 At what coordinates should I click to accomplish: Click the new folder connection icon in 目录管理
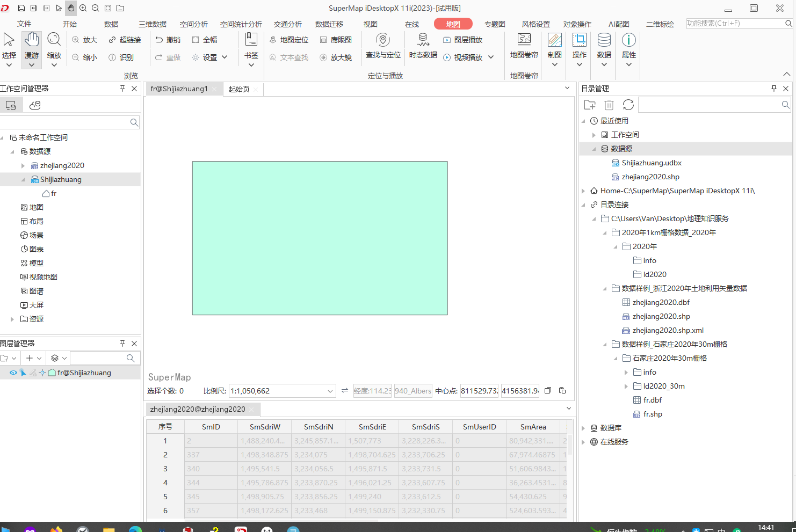590,105
